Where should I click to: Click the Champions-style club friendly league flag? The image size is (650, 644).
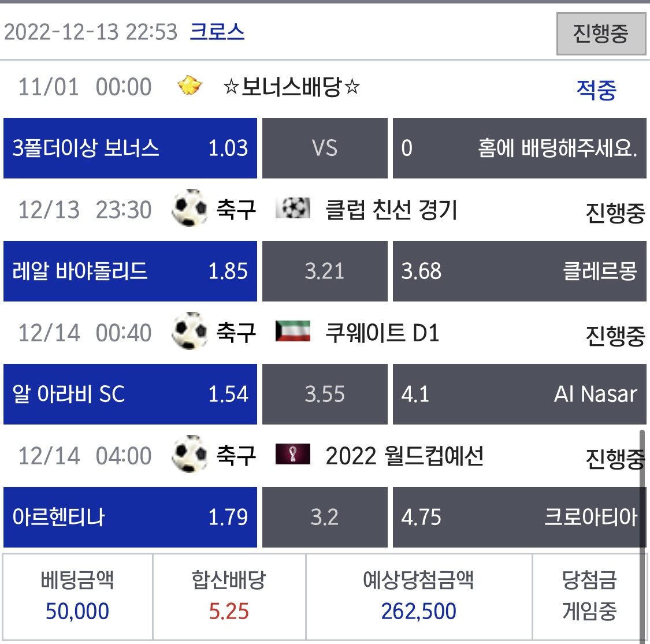293,208
